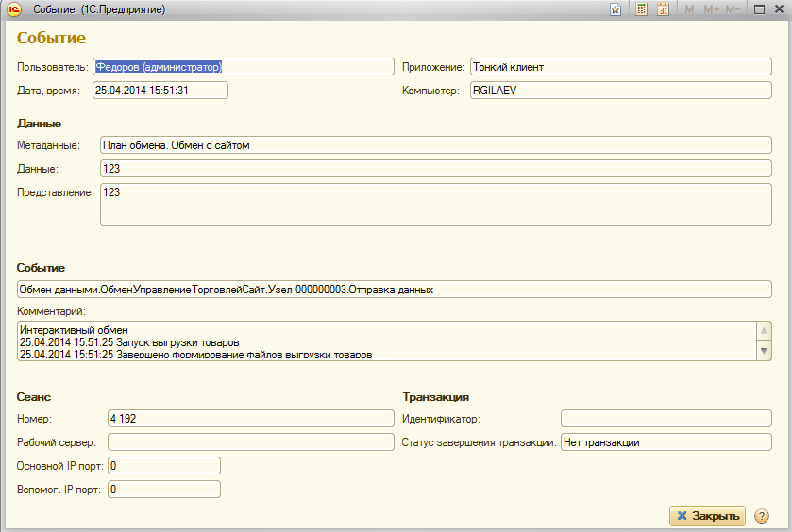Open the calculator from the title bar
This screenshot has width=792, height=532.
(x=642, y=9)
